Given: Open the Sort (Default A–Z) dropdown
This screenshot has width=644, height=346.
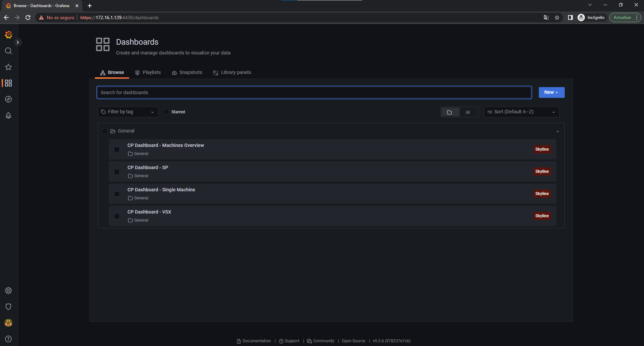Looking at the screenshot, I should 521,112.
